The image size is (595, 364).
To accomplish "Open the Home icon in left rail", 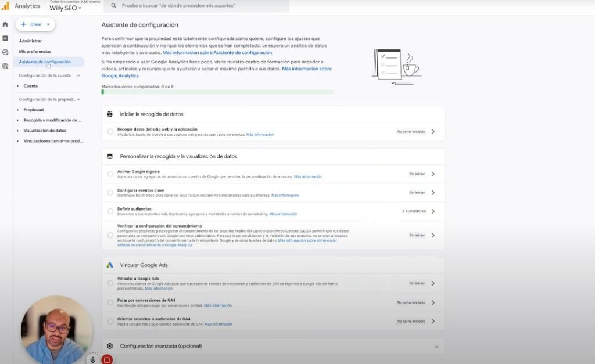I will (x=5, y=24).
